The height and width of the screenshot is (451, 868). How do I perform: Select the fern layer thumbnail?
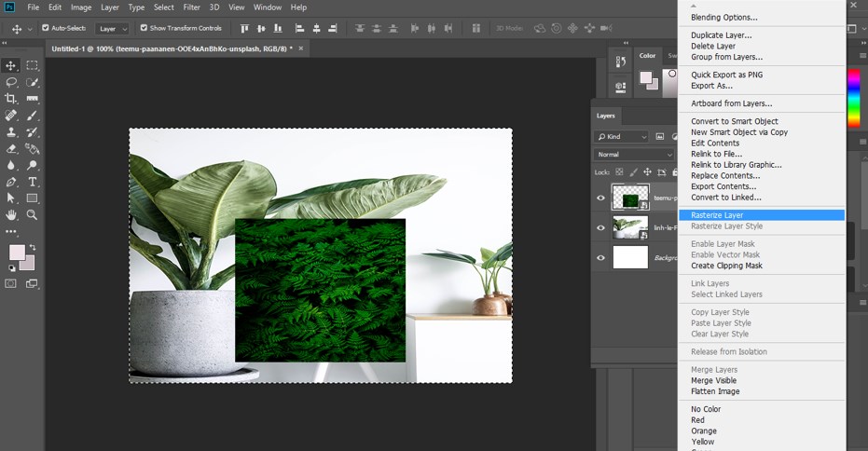coord(629,198)
